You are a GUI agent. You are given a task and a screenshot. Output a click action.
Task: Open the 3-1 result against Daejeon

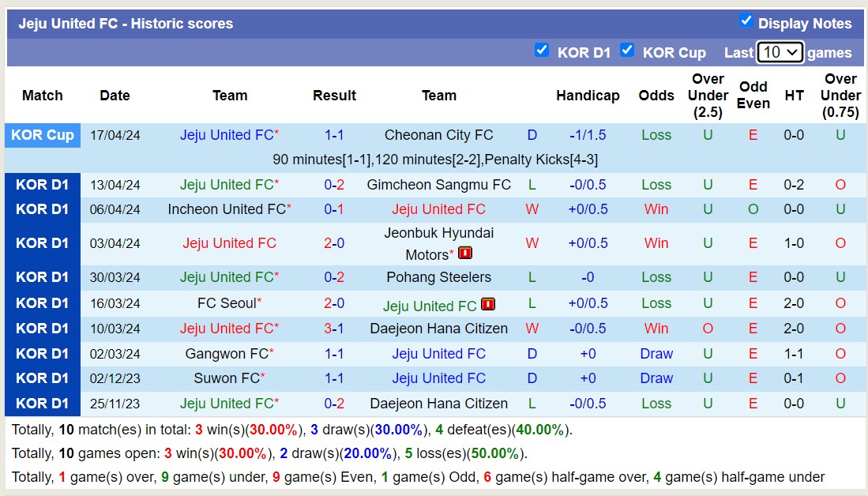(334, 329)
